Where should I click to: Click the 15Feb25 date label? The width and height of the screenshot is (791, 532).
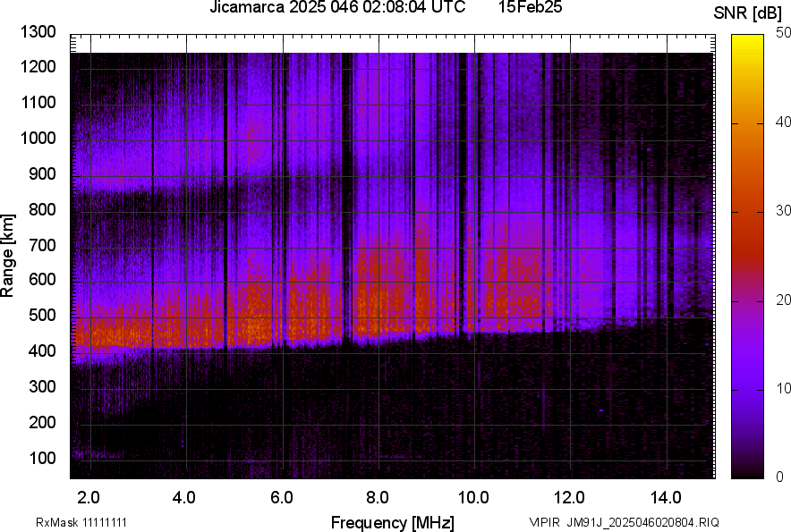526,8
